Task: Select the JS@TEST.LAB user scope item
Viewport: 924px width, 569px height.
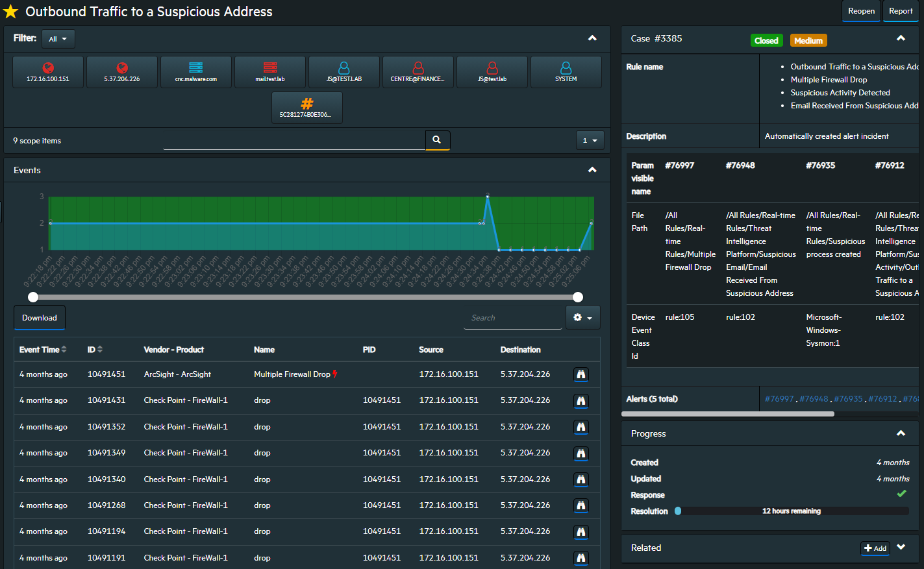Action: (343, 72)
